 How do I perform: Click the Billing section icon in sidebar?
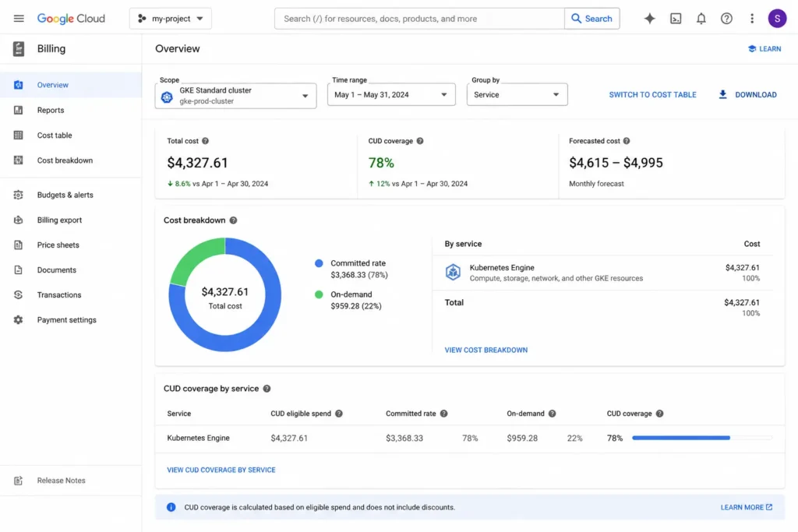[x=19, y=49]
